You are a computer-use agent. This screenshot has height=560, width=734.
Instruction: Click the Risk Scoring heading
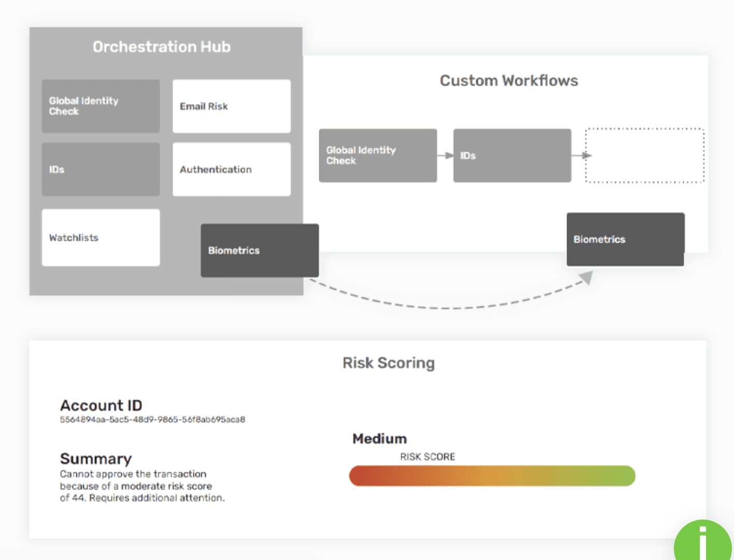coord(389,363)
